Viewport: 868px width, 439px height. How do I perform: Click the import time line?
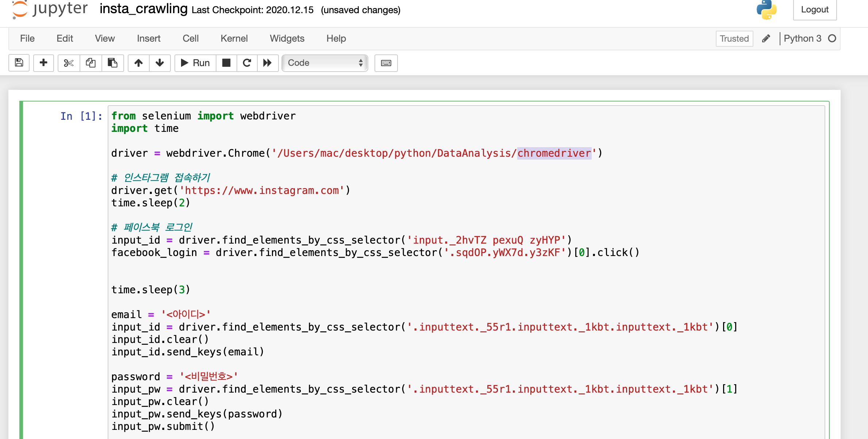(x=145, y=128)
